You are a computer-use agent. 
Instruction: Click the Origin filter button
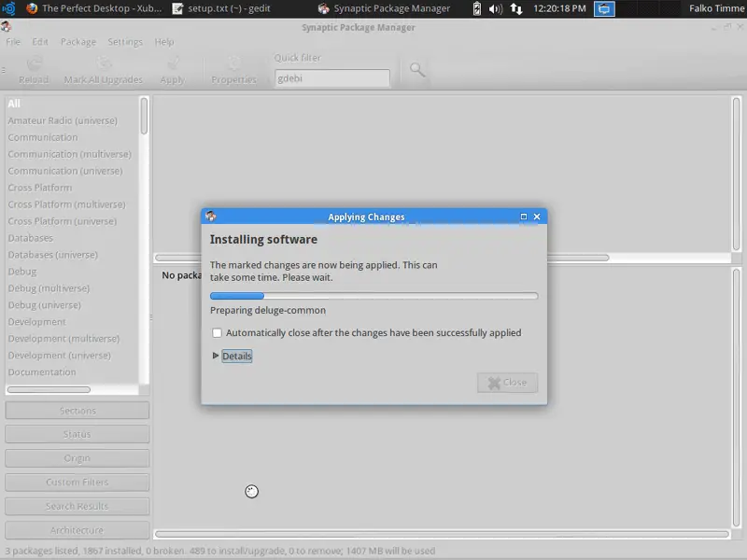pos(78,458)
